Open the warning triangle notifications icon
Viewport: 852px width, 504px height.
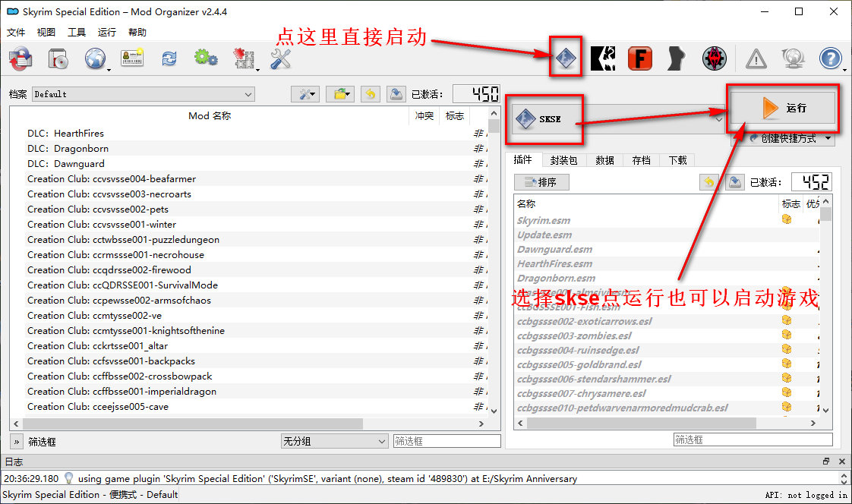756,58
